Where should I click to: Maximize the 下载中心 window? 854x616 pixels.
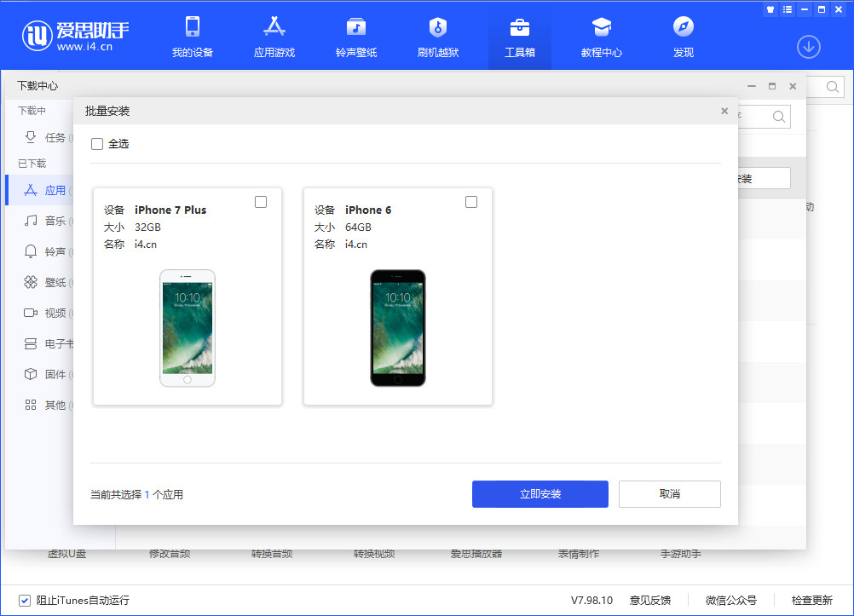772,86
